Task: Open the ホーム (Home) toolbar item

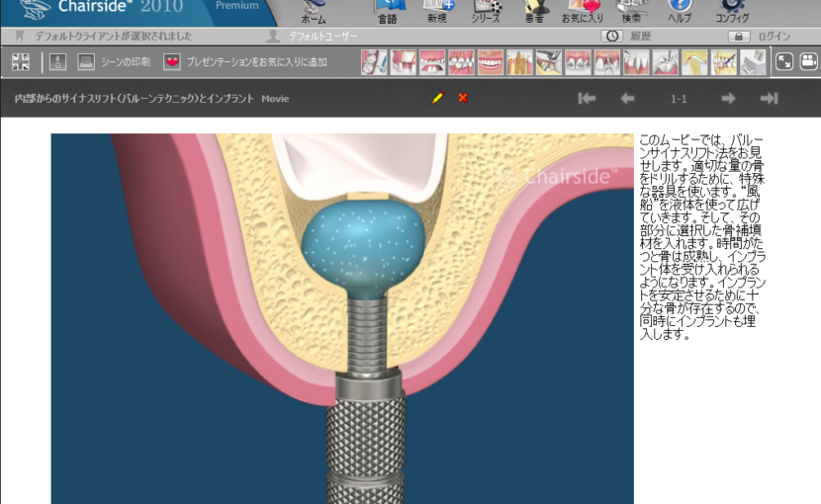Action: click(x=314, y=11)
